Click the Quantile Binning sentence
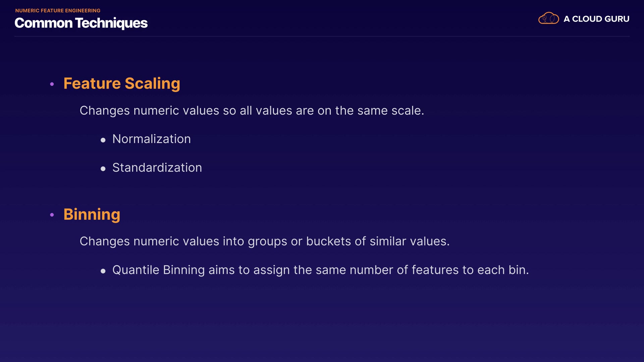Viewport: 644px width, 362px height. [320, 270]
